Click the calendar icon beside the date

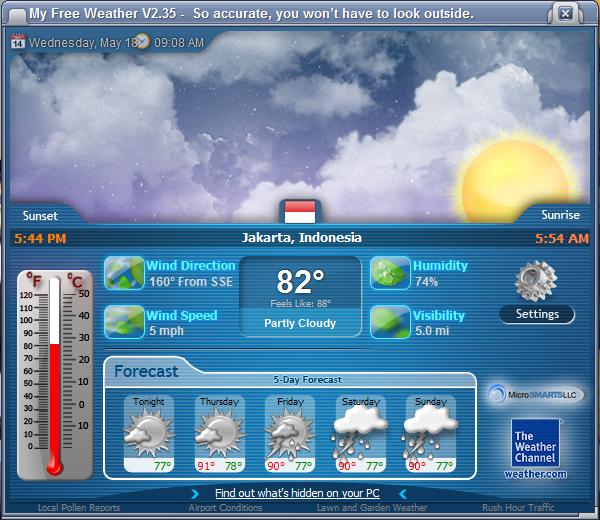18,42
